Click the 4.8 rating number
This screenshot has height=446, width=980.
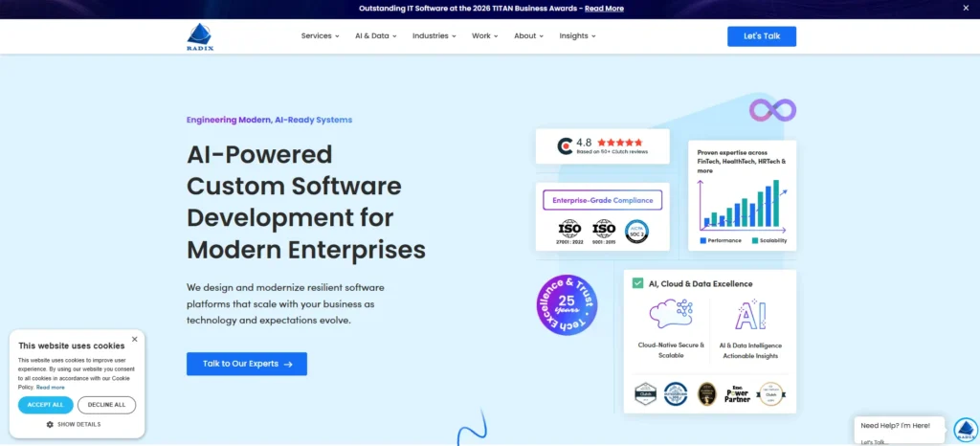tap(585, 143)
